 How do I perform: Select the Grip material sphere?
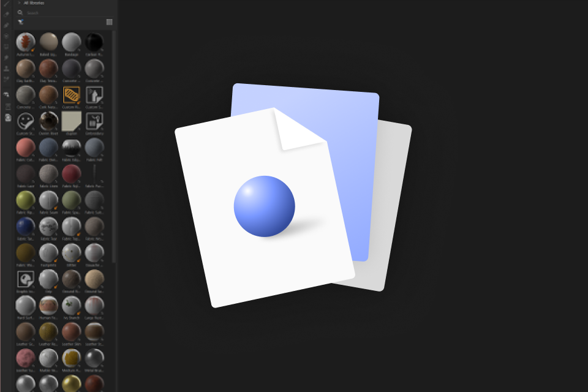(48, 279)
